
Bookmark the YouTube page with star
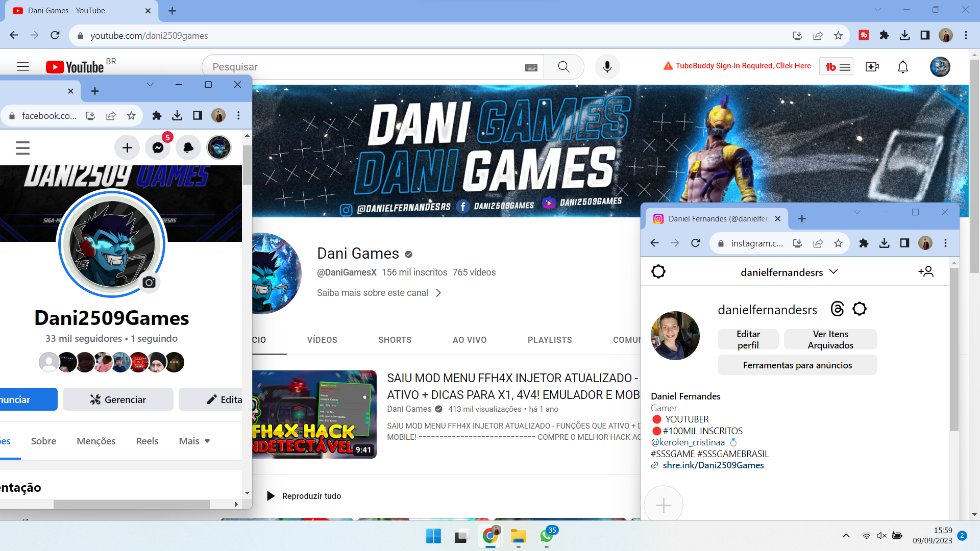838,35
